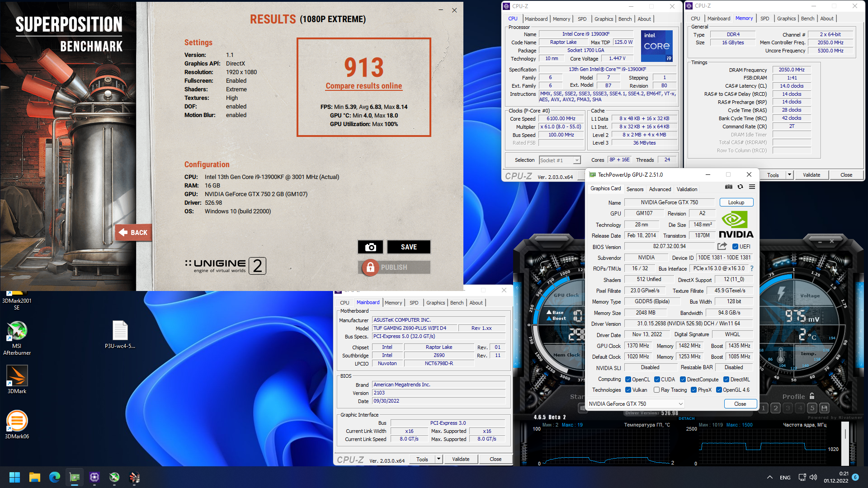Expand Tools arrow in CPU-Z Memory window
The height and width of the screenshot is (488, 868).
pyautogui.click(x=789, y=175)
